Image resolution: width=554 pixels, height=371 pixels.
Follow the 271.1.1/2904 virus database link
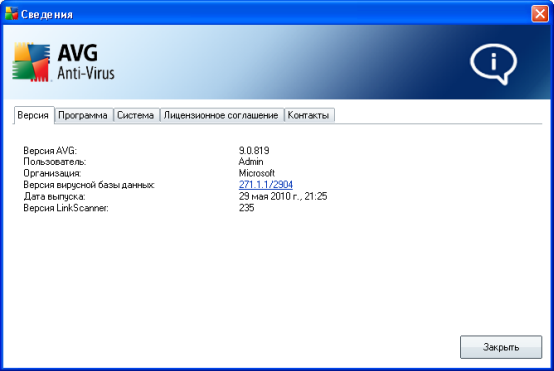tap(266, 184)
